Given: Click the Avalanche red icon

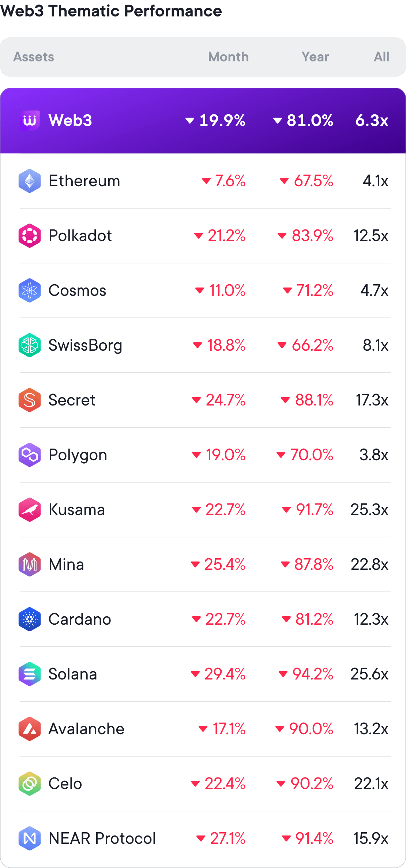Looking at the screenshot, I should (30, 729).
